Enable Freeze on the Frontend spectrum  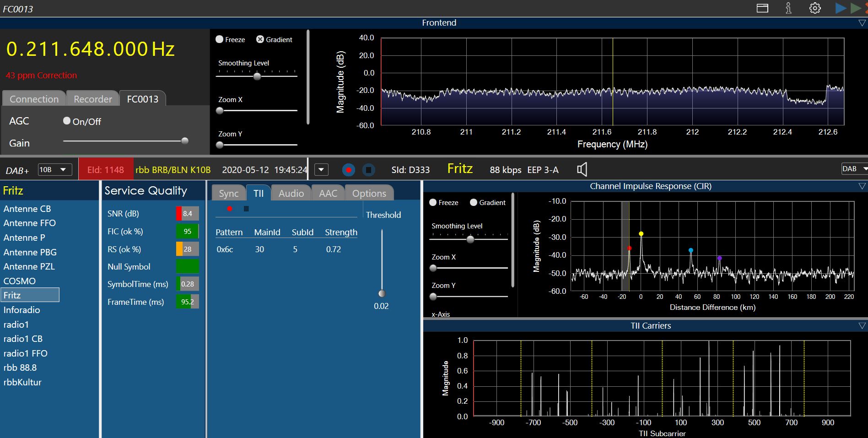pyautogui.click(x=220, y=39)
